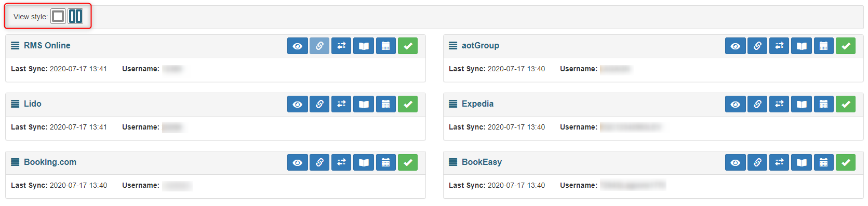Screen dimensions: 868x206
Task: Click the open book icon for Booking.com
Action: click(x=364, y=162)
